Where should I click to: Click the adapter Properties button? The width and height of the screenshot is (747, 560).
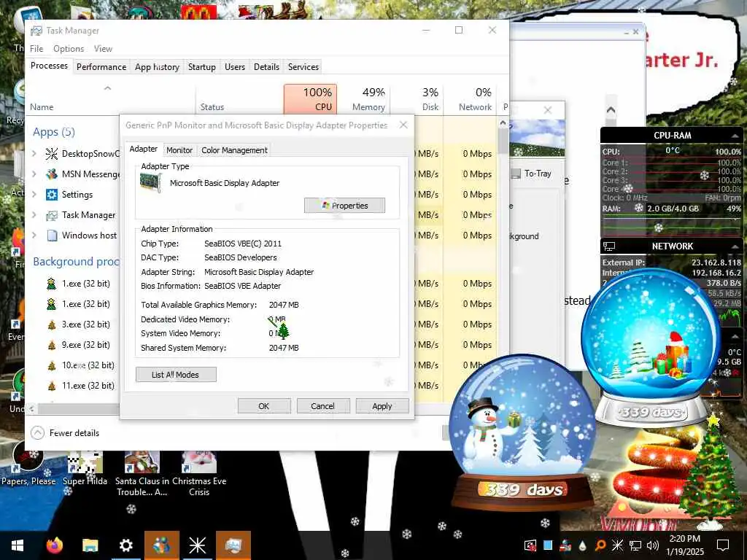click(x=344, y=206)
